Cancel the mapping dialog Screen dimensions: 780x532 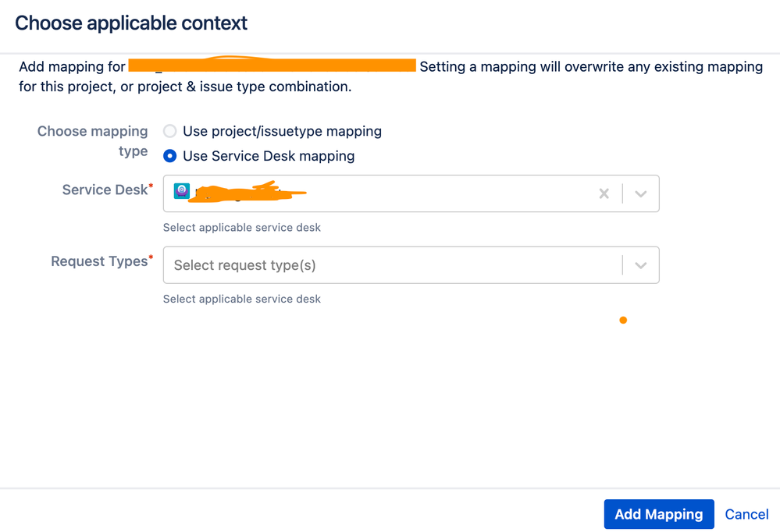(746, 514)
